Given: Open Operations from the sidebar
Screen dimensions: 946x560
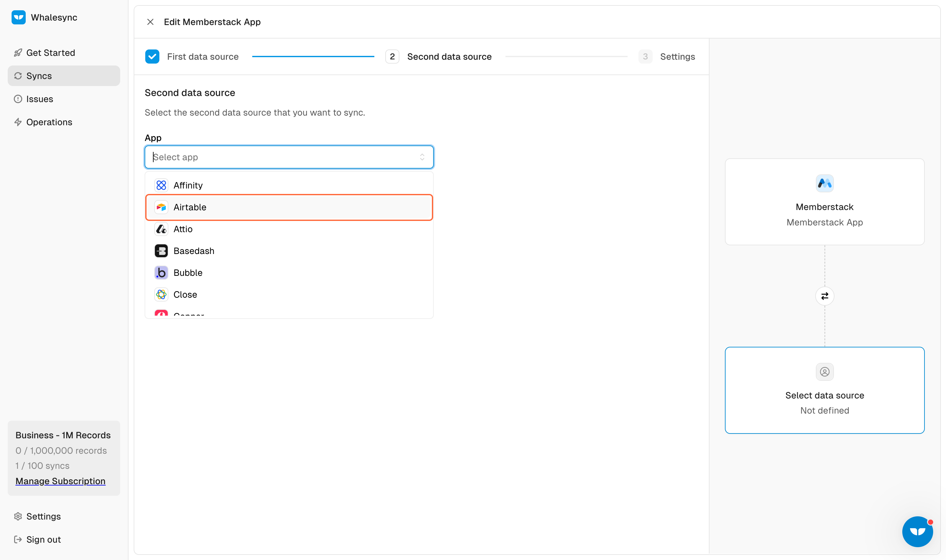Looking at the screenshot, I should point(49,122).
